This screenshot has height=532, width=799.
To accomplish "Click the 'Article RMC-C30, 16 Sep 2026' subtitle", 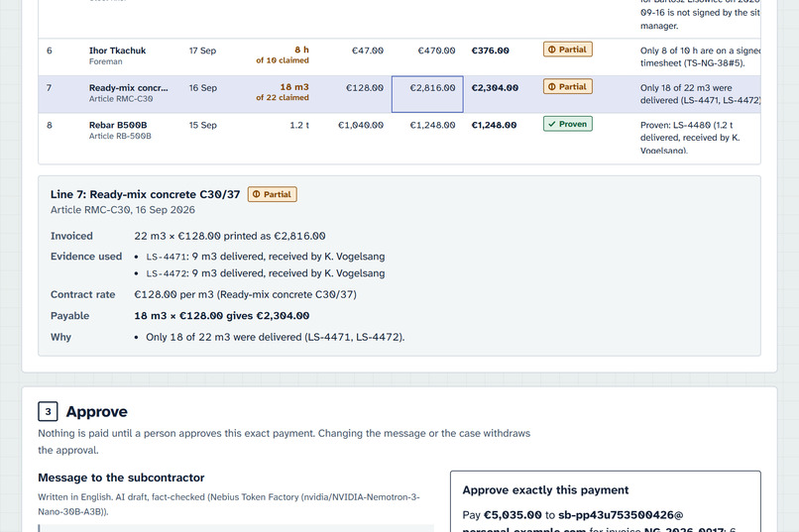I will [122, 210].
